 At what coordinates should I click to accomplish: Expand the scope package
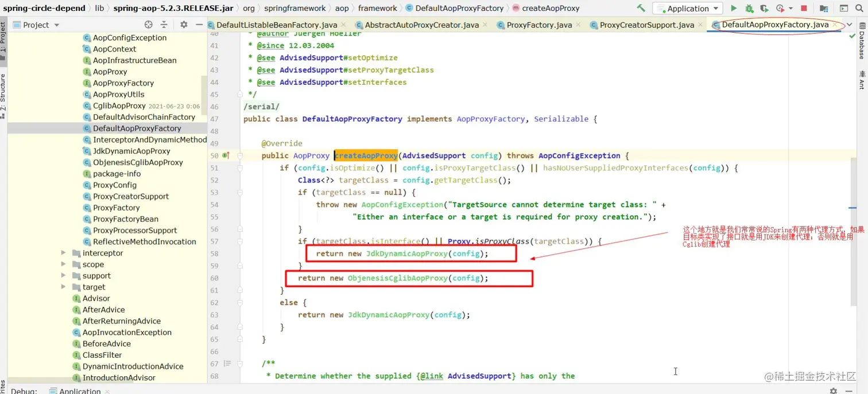[64, 264]
